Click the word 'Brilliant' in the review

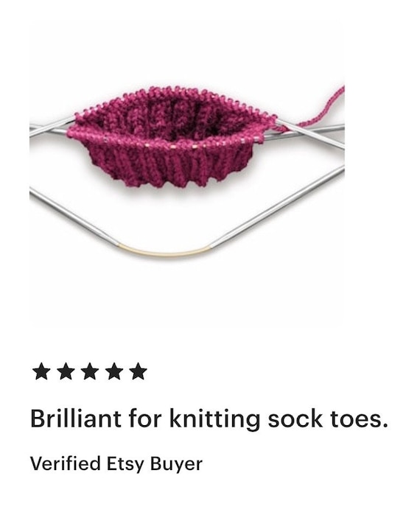(x=76, y=419)
